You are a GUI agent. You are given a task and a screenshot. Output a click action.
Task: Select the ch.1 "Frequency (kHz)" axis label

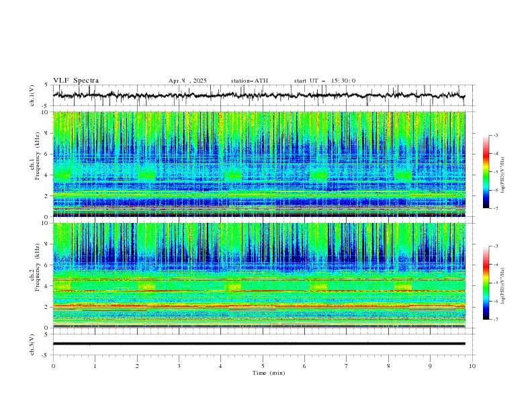pos(38,156)
